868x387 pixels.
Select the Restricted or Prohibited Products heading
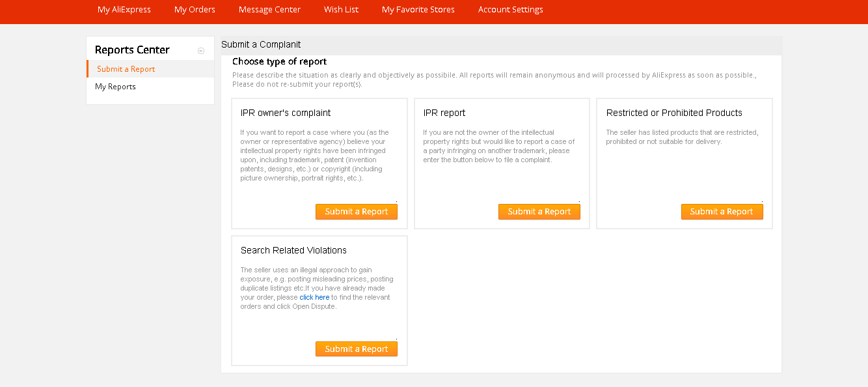(674, 113)
